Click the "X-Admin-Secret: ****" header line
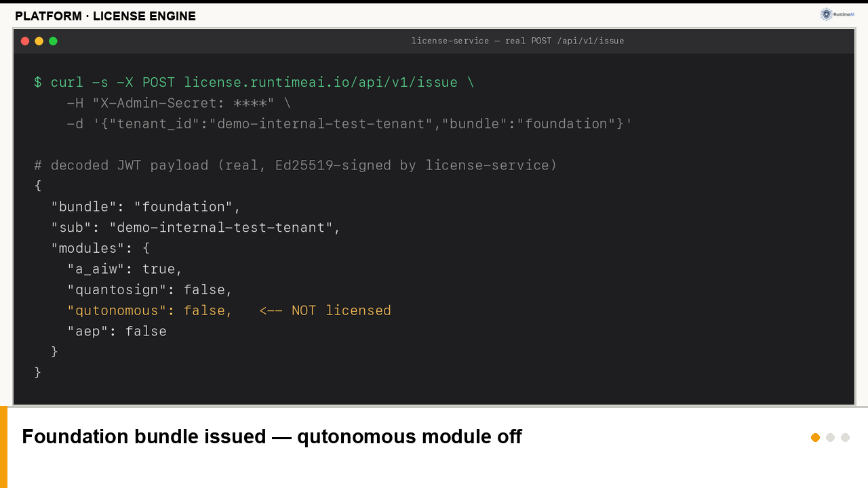Viewport: 868px width, 488px height. pos(179,103)
